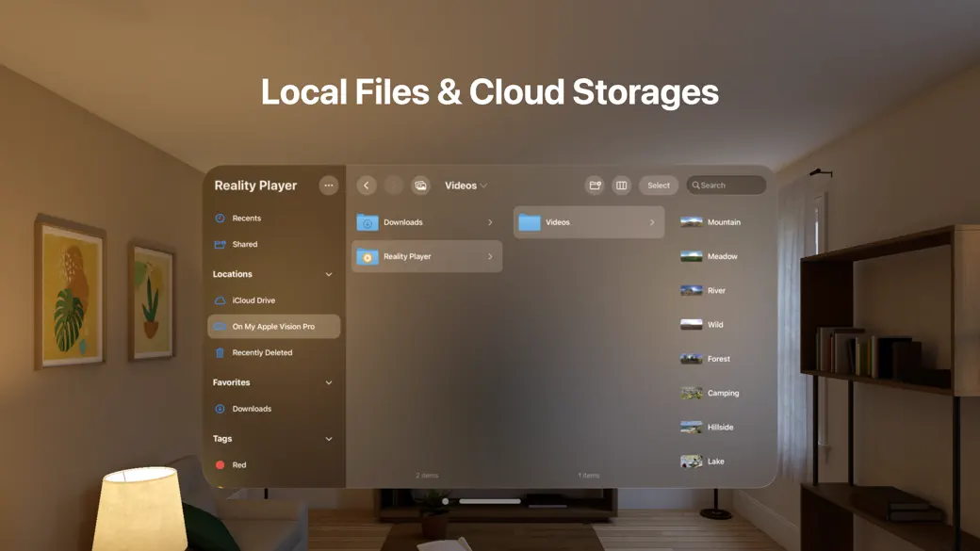Click the Favorites Downloads arrow icon
The width and height of the screenshot is (980, 551).
[x=220, y=409]
